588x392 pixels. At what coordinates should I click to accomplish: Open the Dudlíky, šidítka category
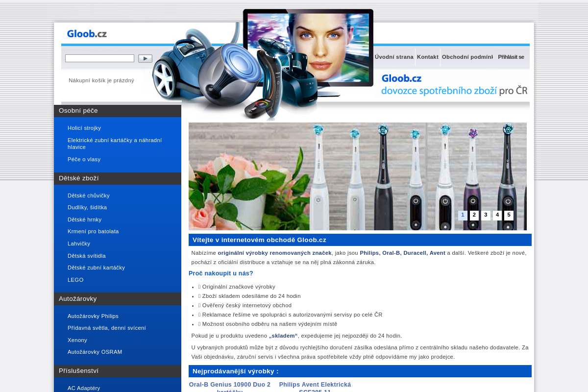87,207
